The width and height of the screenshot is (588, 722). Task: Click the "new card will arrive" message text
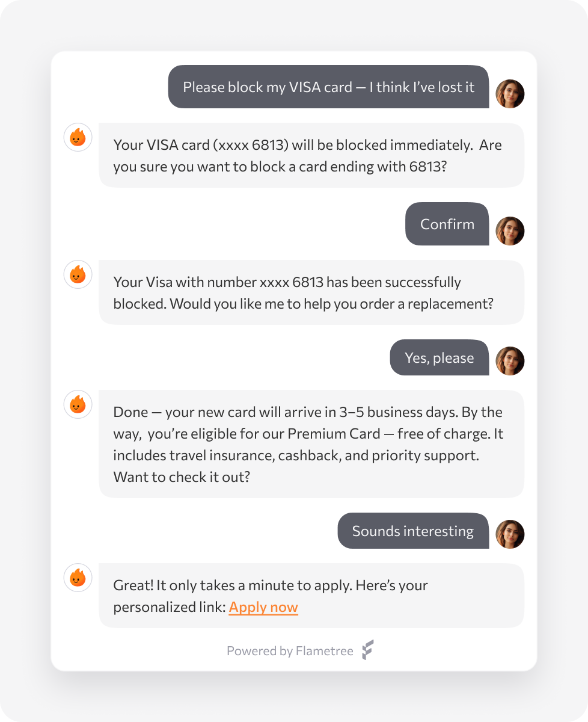click(x=301, y=413)
